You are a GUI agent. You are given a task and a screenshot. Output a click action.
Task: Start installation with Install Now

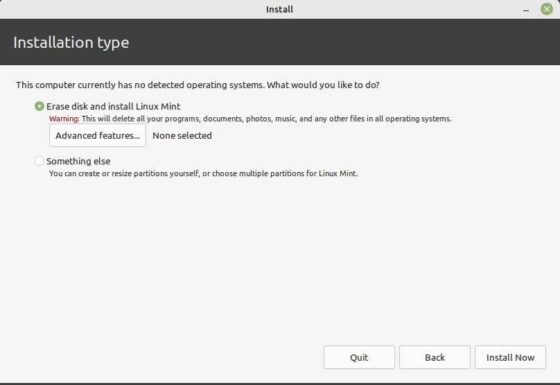tap(510, 357)
